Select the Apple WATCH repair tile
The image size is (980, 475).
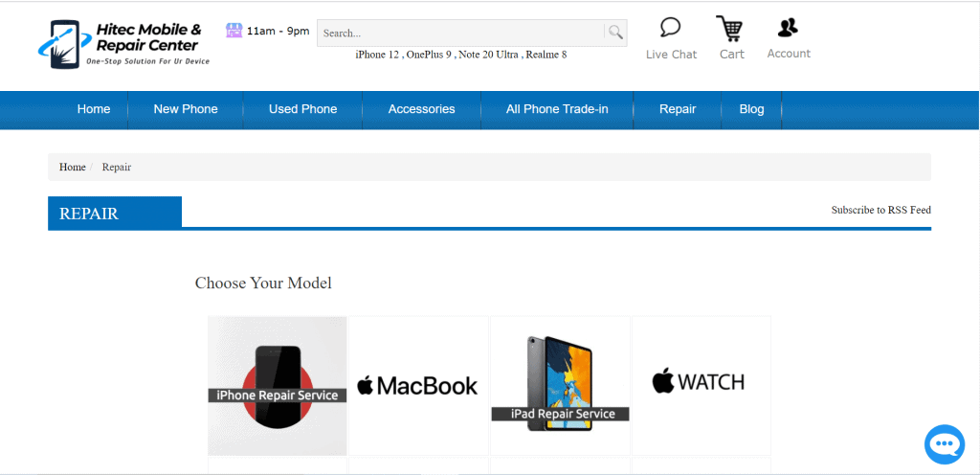702,386
